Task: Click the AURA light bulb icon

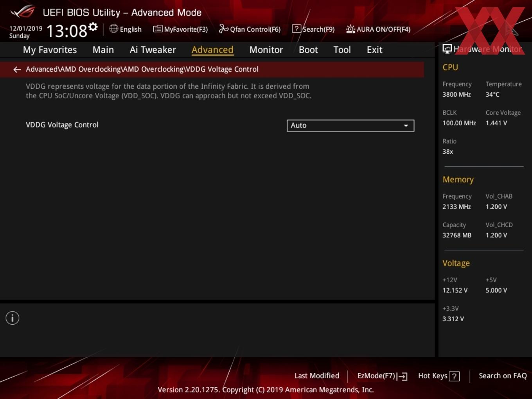Action: (350, 29)
